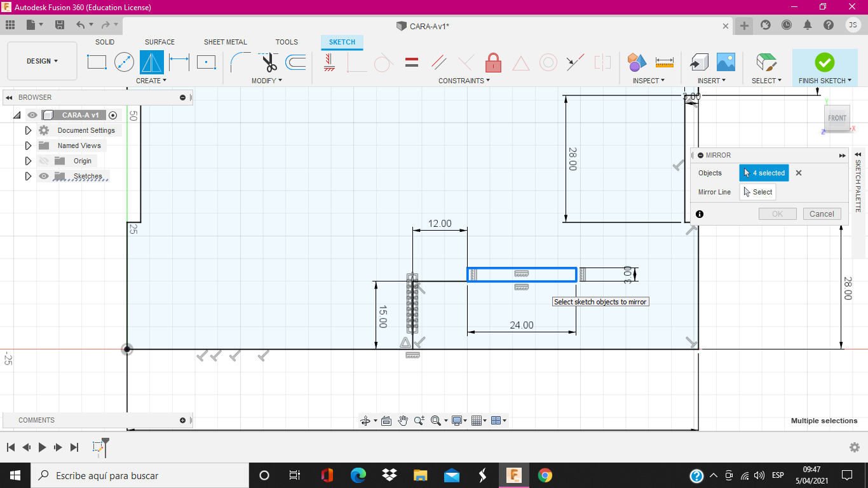Expand the Origin folder node
The image size is (868, 488).
[x=28, y=161]
